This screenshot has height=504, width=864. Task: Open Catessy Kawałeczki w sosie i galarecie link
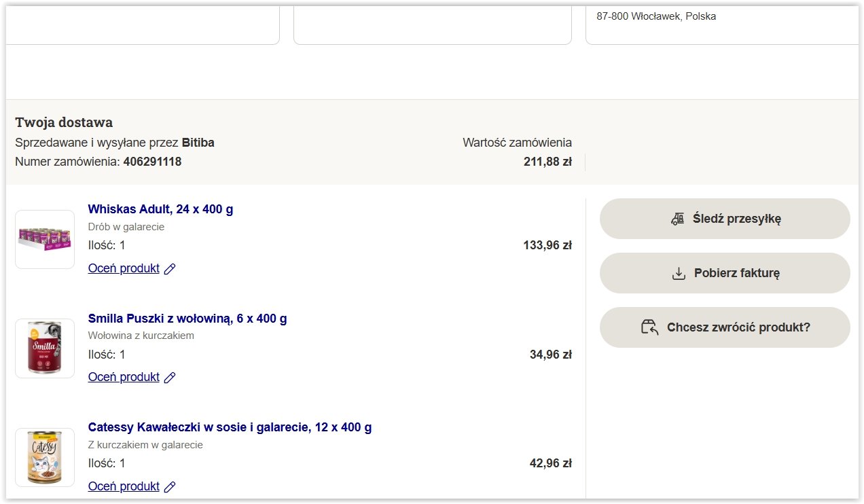click(230, 427)
